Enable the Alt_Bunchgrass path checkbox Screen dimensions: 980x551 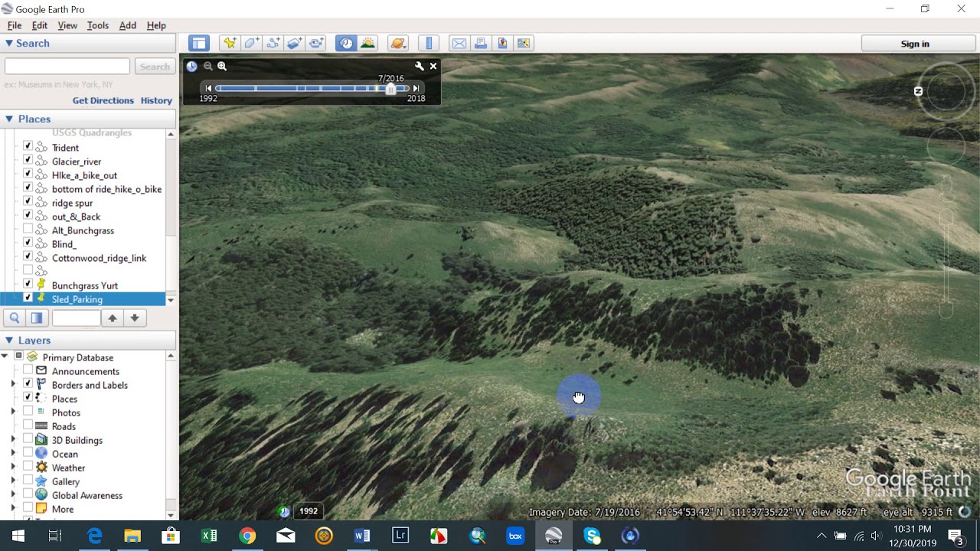coord(28,229)
